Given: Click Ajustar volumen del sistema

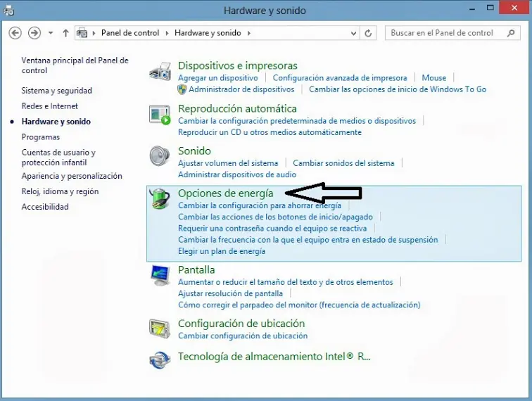Looking at the screenshot, I should coord(228,163).
